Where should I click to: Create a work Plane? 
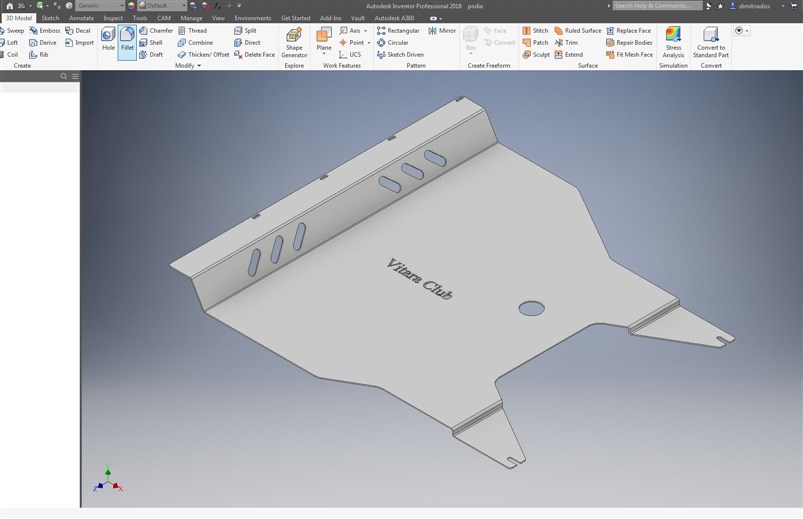324,39
